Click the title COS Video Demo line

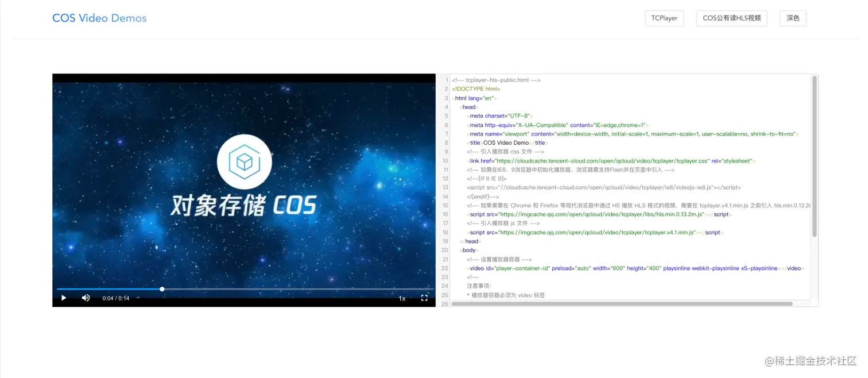pos(507,143)
